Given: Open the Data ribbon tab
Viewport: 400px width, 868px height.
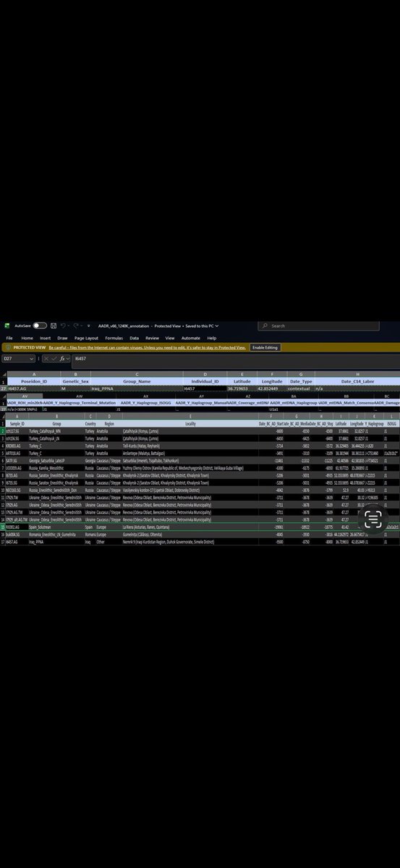Looking at the screenshot, I should [135, 338].
